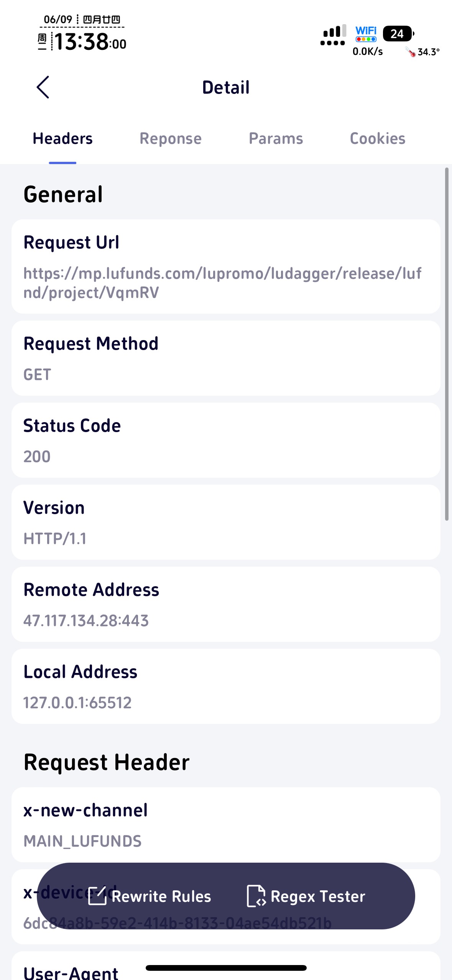This screenshot has width=452, height=980.
Task: Tap the battery level indicator
Action: point(398,34)
